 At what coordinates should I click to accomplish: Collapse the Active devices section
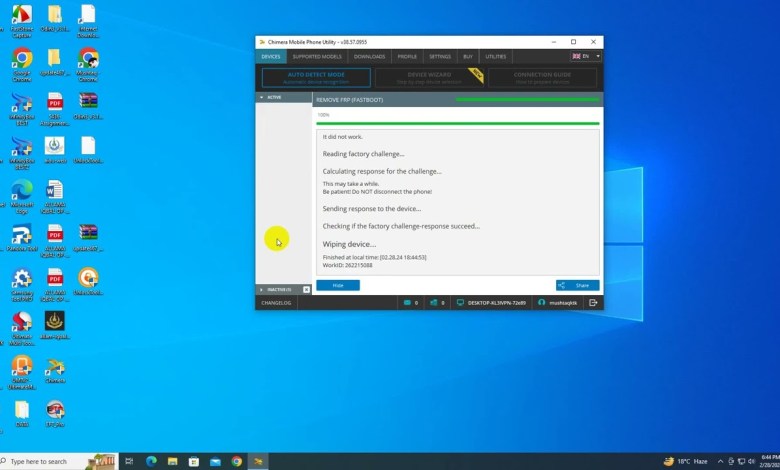pyautogui.click(x=262, y=97)
